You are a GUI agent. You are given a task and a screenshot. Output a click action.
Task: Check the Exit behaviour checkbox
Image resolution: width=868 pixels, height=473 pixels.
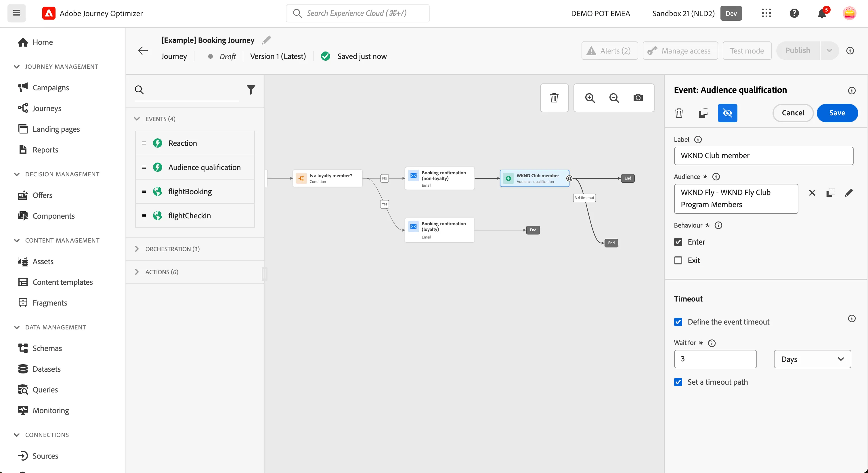pos(678,260)
